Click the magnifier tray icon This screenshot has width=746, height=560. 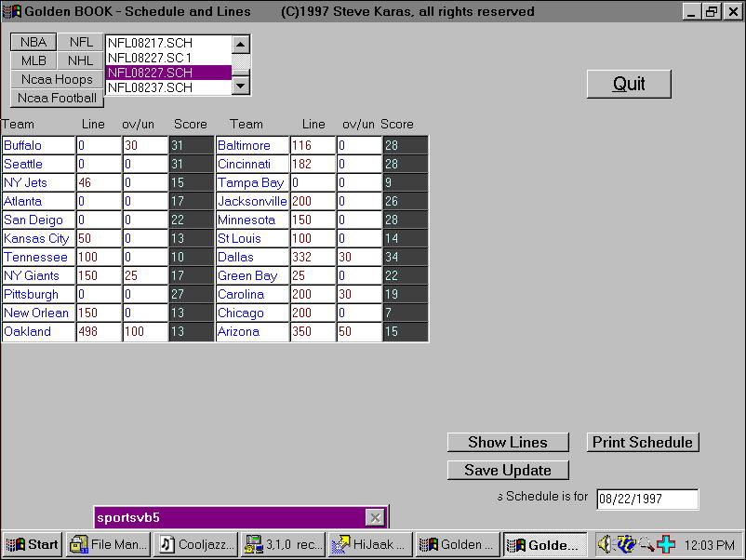point(646,544)
